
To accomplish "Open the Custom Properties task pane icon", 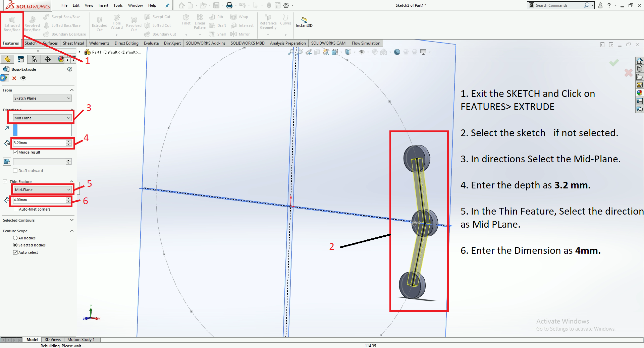I will [640, 101].
